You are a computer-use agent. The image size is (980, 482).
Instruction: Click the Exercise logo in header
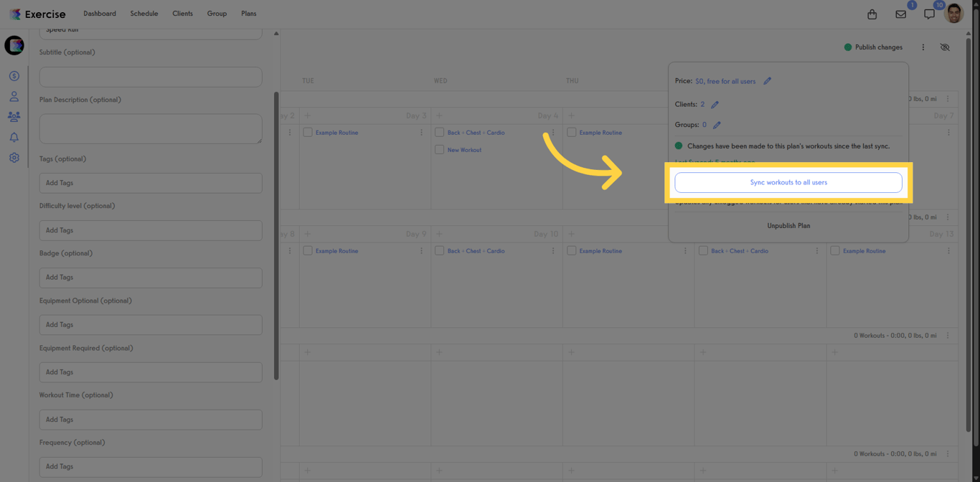click(37, 14)
